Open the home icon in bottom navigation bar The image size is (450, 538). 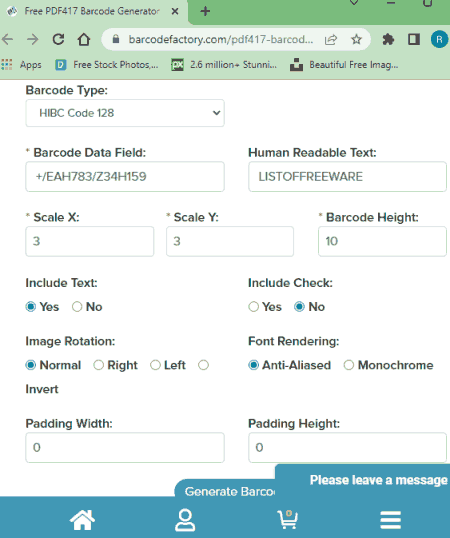pyautogui.click(x=82, y=520)
